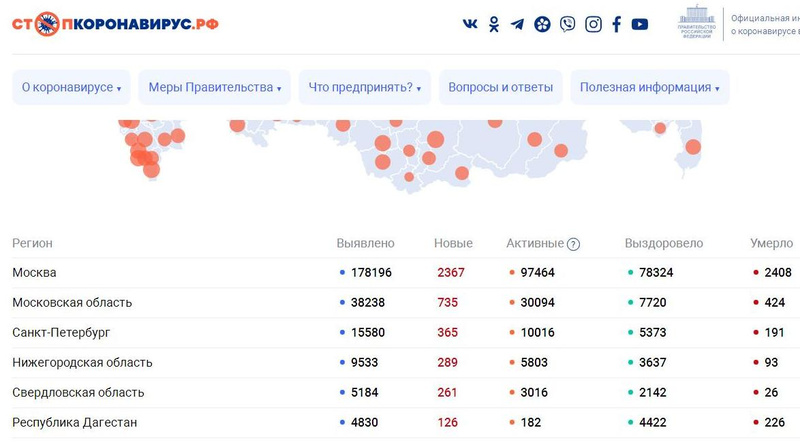Open the VK social media icon
This screenshot has width=800, height=443.
[x=470, y=24]
